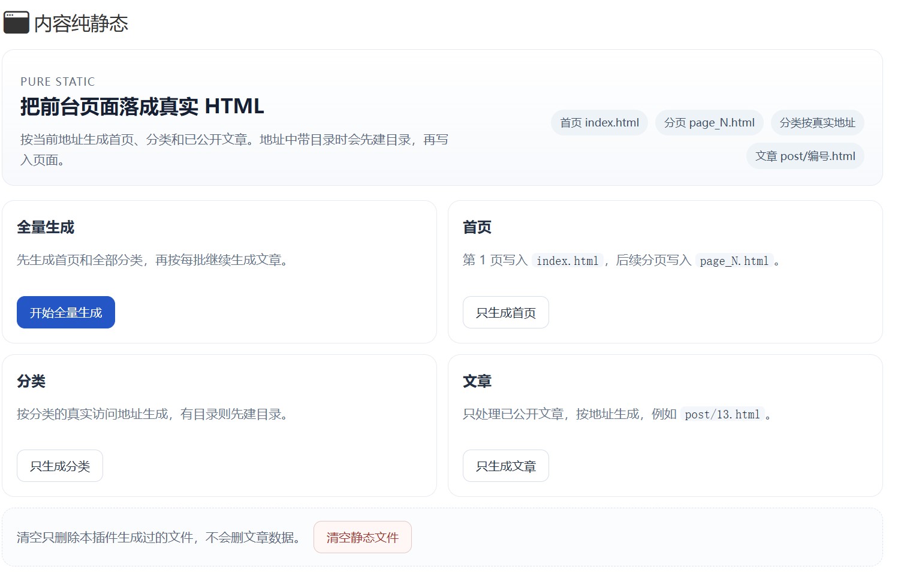Click the PURE STATIC label
The width and height of the screenshot is (910, 588).
click(58, 82)
